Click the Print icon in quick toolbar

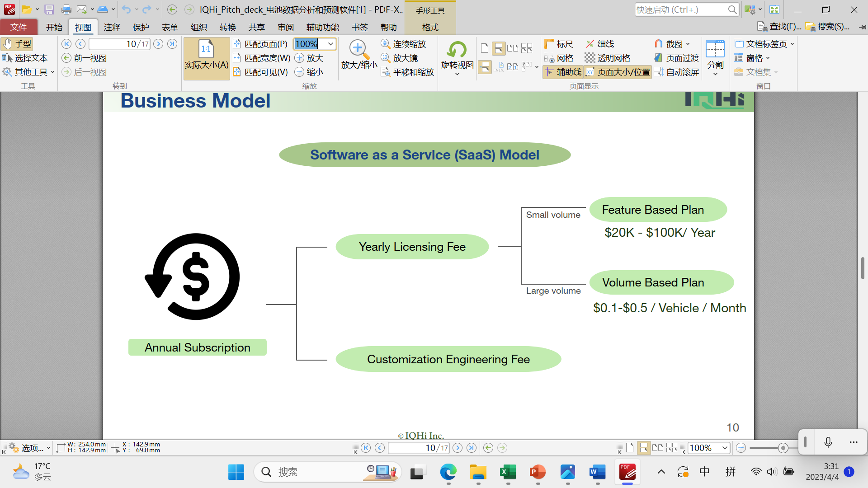click(x=66, y=9)
